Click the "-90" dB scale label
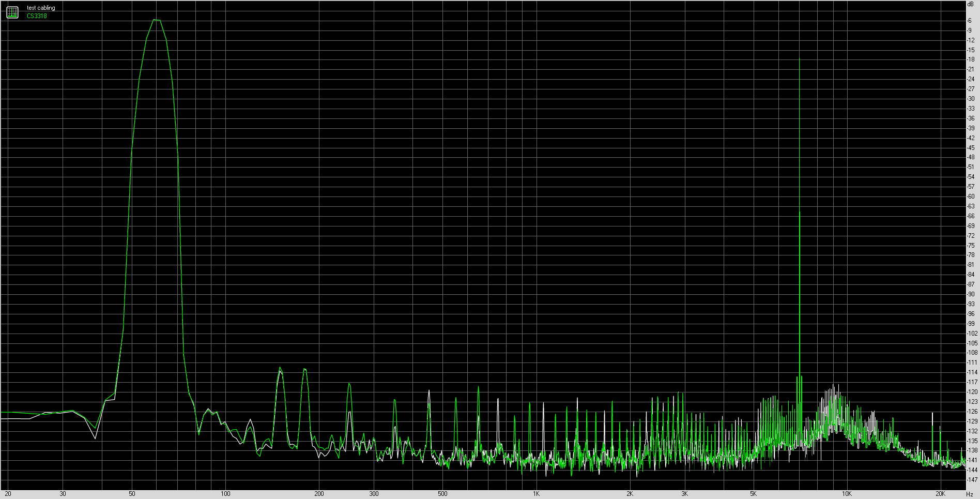This screenshot has width=980, height=499. coord(971,294)
